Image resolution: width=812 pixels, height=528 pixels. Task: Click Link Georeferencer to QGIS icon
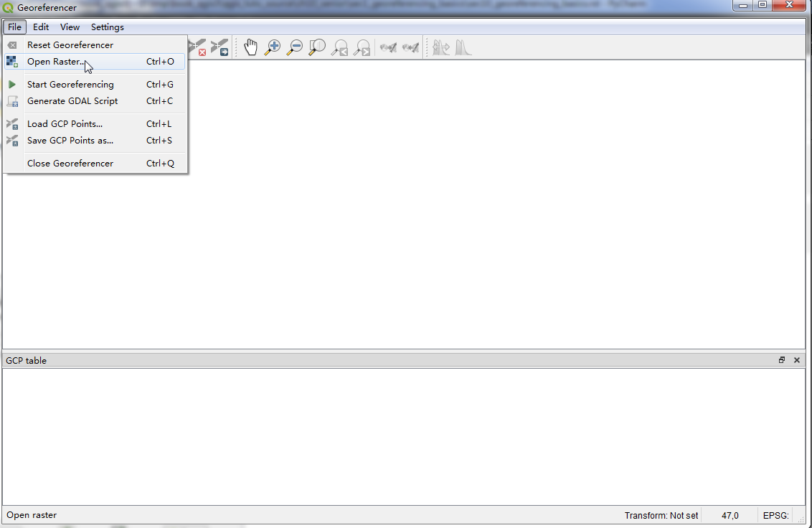388,47
